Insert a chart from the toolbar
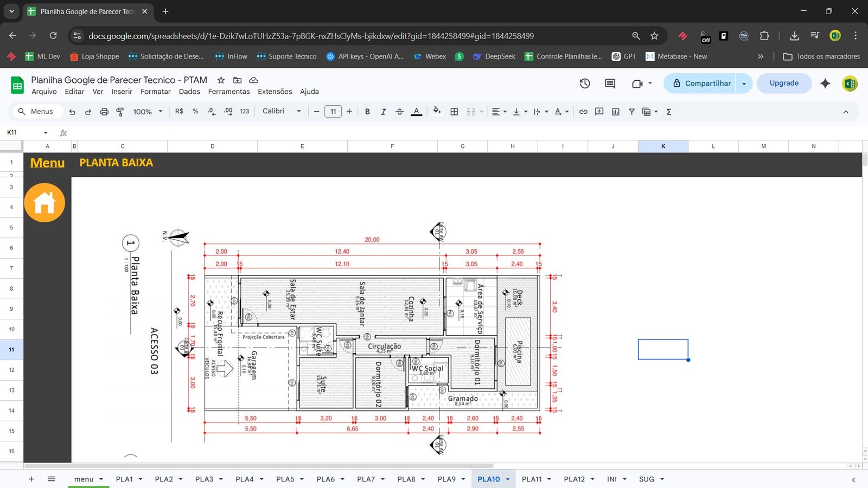The height and width of the screenshot is (488, 868). [615, 112]
